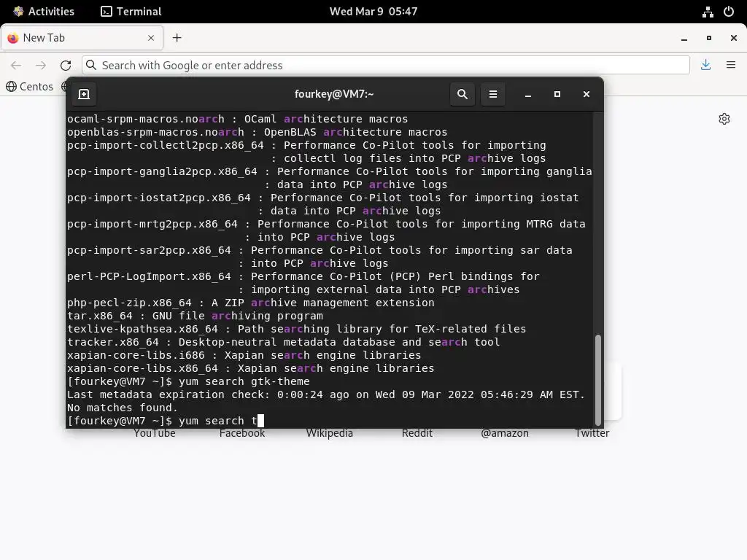Click the 'php-pecl-zip.x86_64' package line
This screenshot has height=560, width=747.
pos(251,303)
